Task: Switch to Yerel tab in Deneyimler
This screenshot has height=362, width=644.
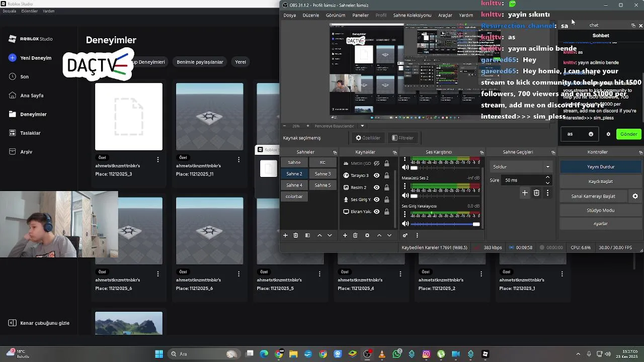Action: click(x=240, y=62)
